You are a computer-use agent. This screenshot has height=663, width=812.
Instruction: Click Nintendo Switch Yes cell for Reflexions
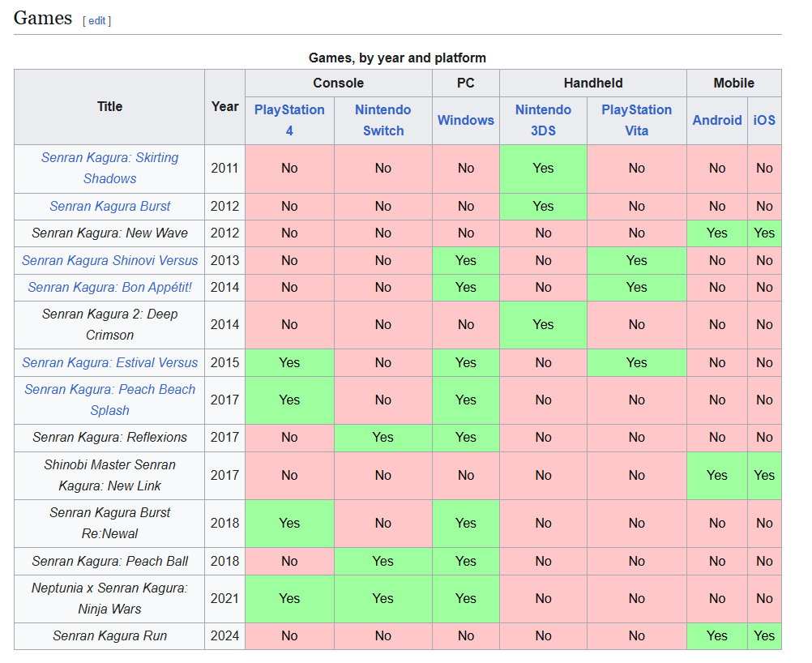383,437
